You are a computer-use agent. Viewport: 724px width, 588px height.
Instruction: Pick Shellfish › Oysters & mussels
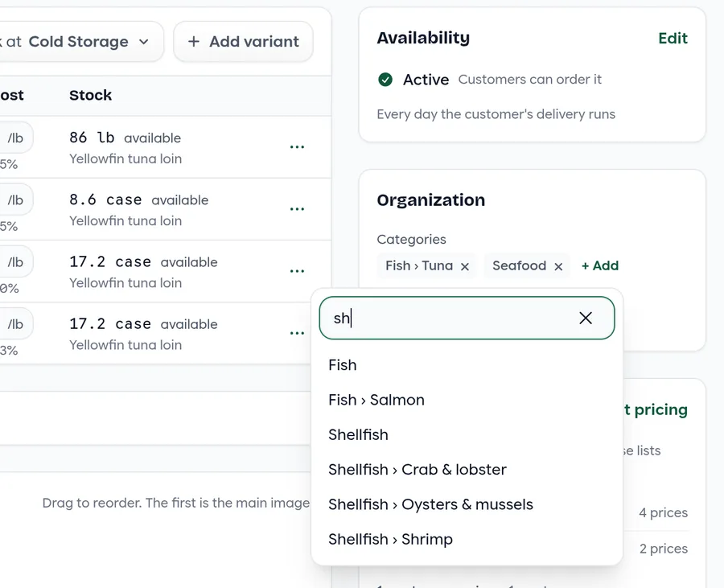(x=467, y=504)
